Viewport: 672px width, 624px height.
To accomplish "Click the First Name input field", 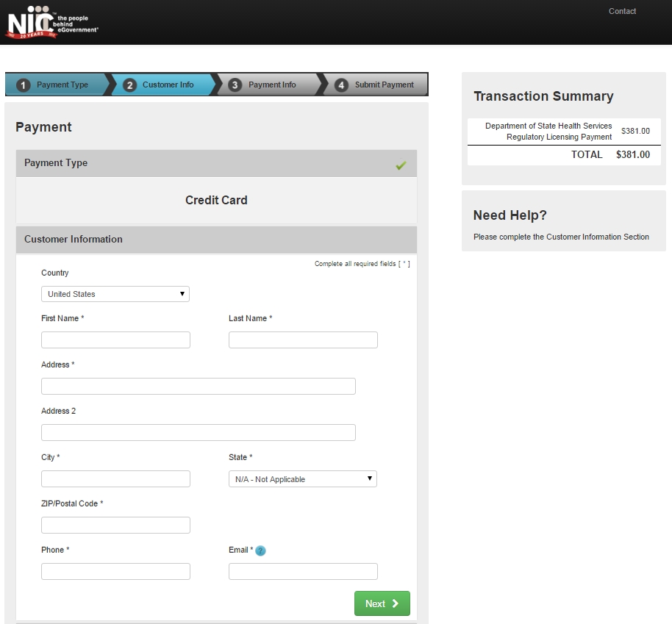I will point(115,340).
